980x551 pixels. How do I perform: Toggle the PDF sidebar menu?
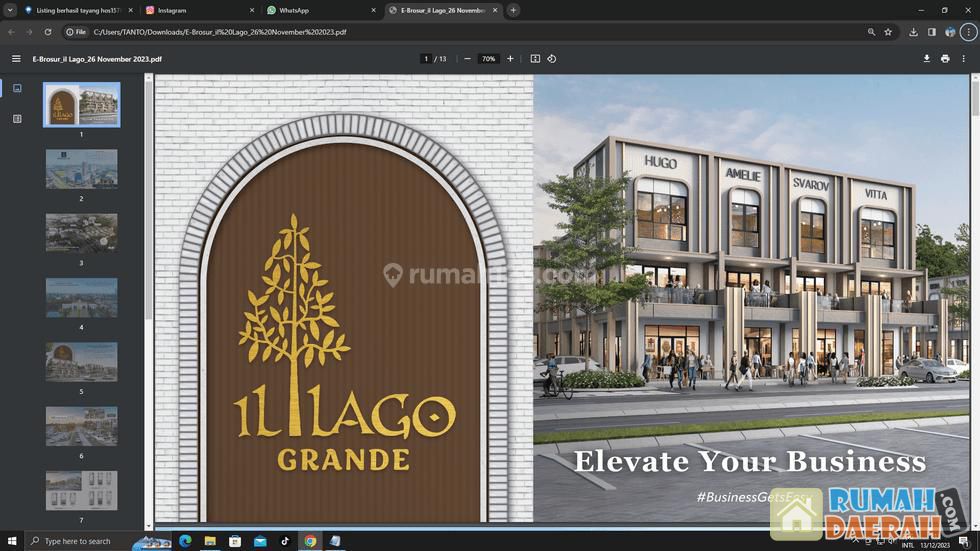coord(16,59)
